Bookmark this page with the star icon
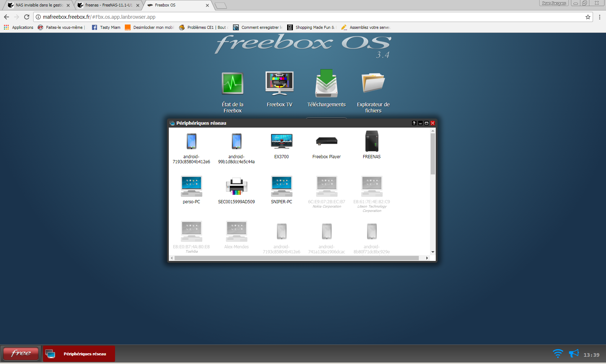 tap(588, 17)
